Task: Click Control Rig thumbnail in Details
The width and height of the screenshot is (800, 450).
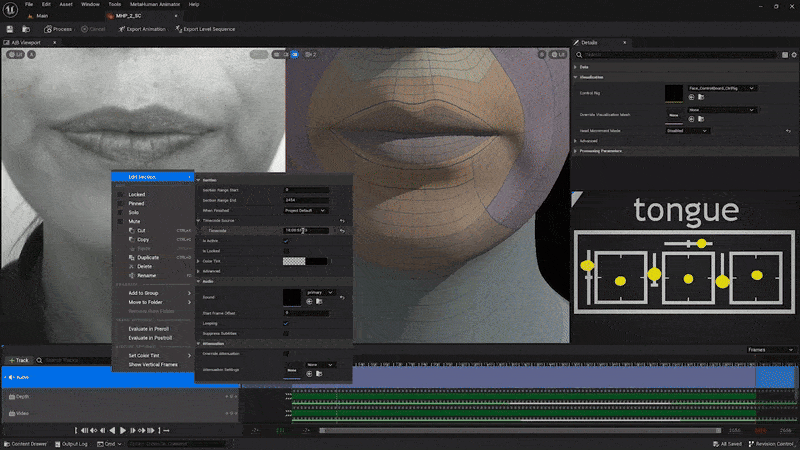Action: (x=673, y=93)
